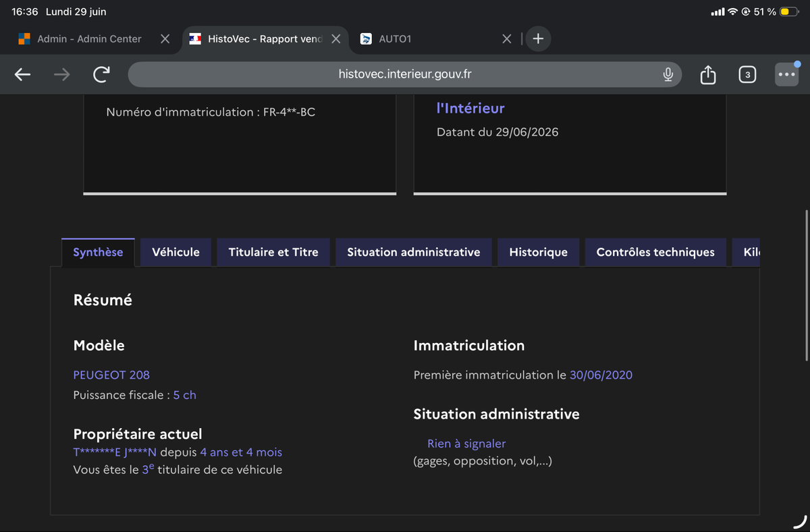Screen dimensions: 810x532
Task: Click the registration number FR-4**-BC
Action: point(289,112)
